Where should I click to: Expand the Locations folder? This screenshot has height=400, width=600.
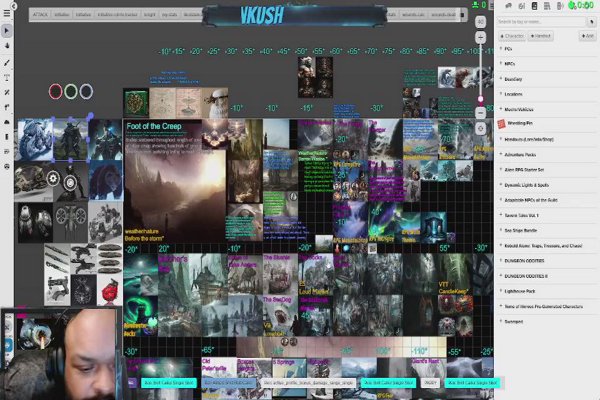pyautogui.click(x=546, y=94)
